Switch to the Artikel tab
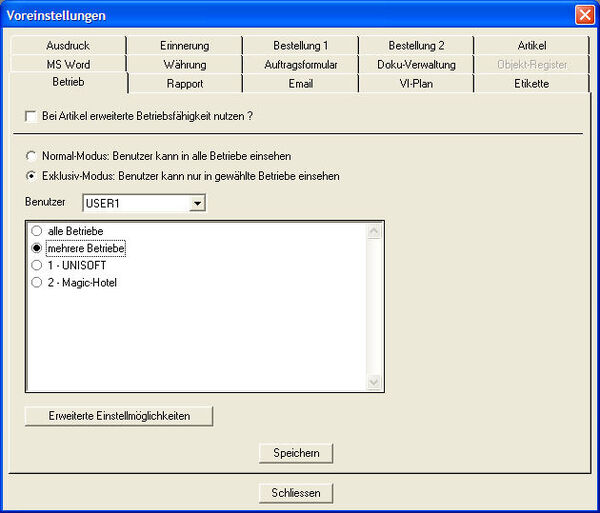This screenshot has height=513, width=600. pyautogui.click(x=532, y=46)
